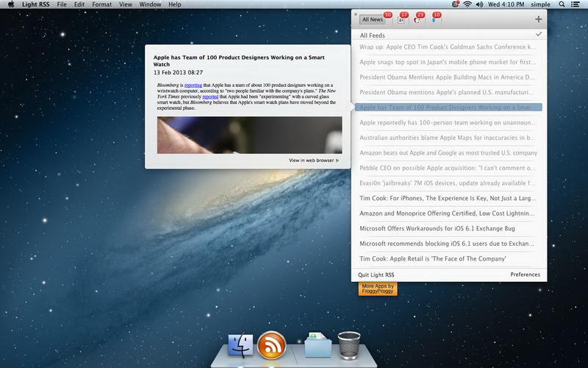Click More Apps by FroggyProggy tab

[x=378, y=288]
